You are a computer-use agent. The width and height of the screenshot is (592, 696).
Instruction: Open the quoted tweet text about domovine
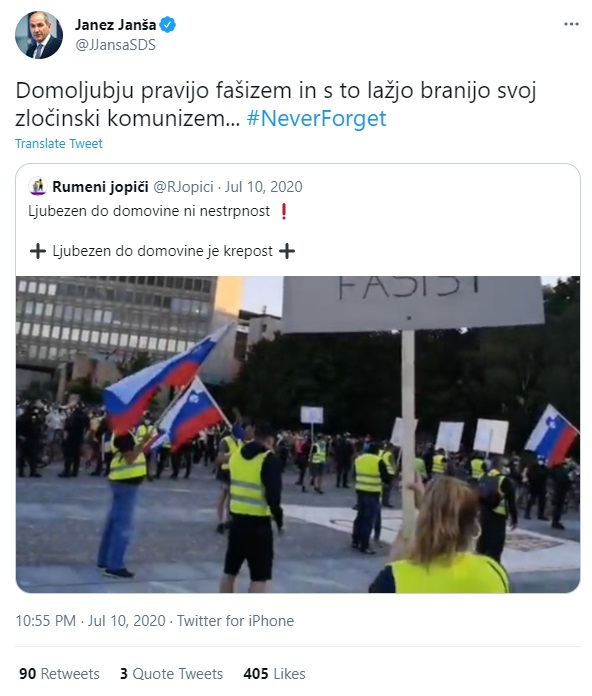[162, 231]
